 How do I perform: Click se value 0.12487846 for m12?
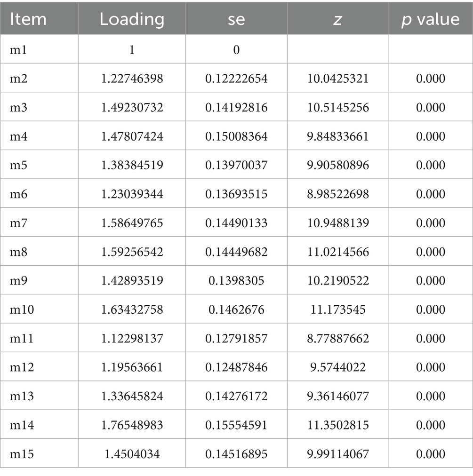pyautogui.click(x=236, y=367)
